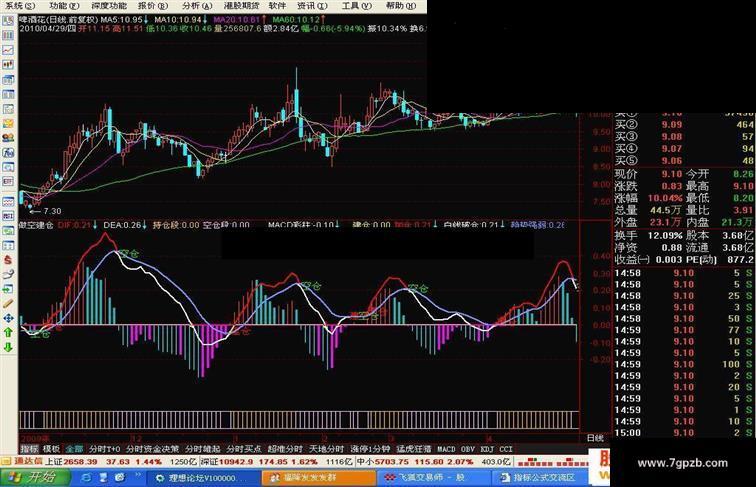The height and width of the screenshot is (487, 756).
Task: Select the KDJ indicator tab
Action: click(x=487, y=449)
